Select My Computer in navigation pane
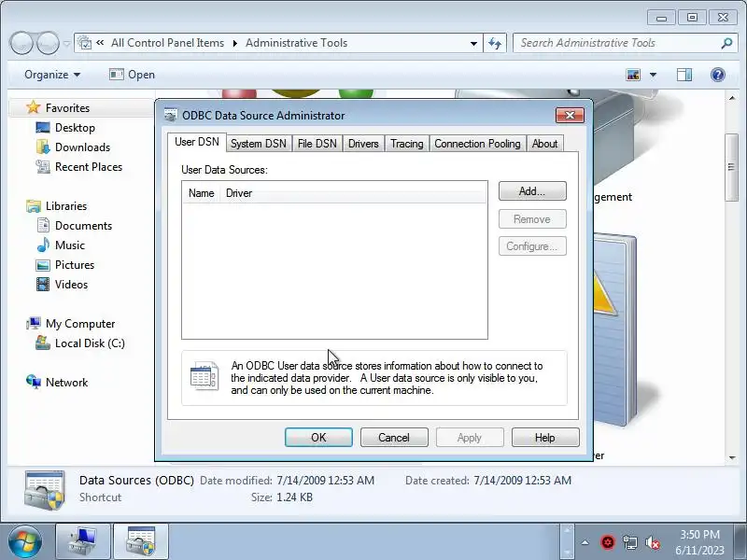The height and width of the screenshot is (560, 747). (x=80, y=323)
